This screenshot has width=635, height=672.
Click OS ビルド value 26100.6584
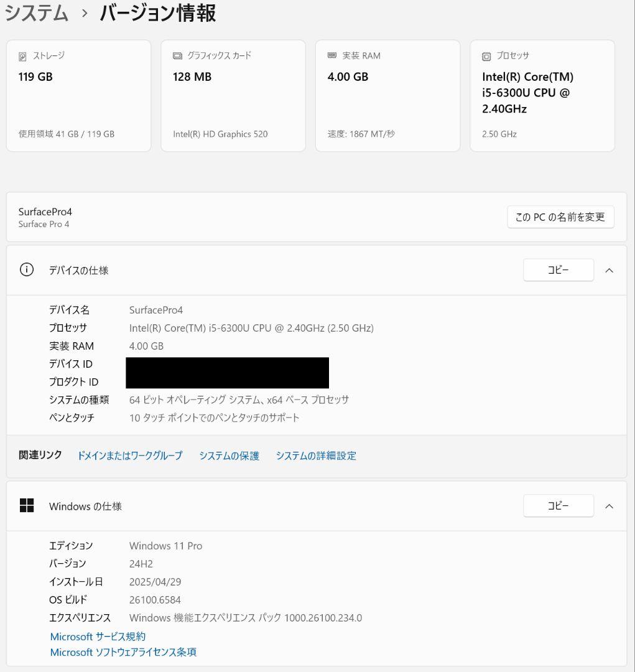(x=155, y=600)
